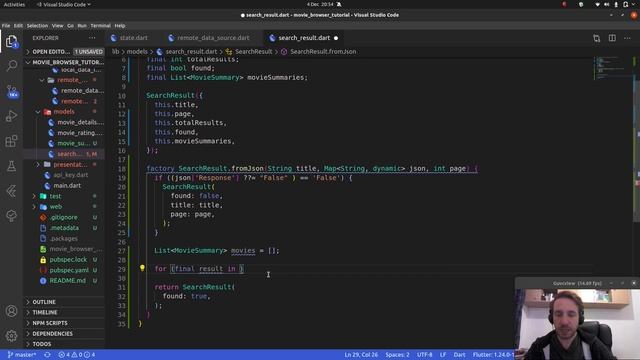Expand the Timeline section
Viewport: 640px width, 360px height.
(64, 313)
